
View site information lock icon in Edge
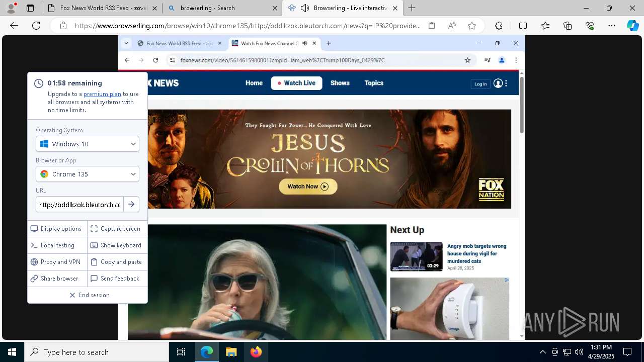point(63,26)
